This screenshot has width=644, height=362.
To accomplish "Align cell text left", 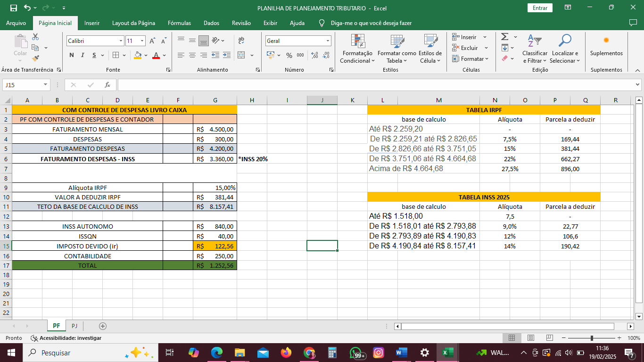I will pyautogui.click(x=181, y=55).
